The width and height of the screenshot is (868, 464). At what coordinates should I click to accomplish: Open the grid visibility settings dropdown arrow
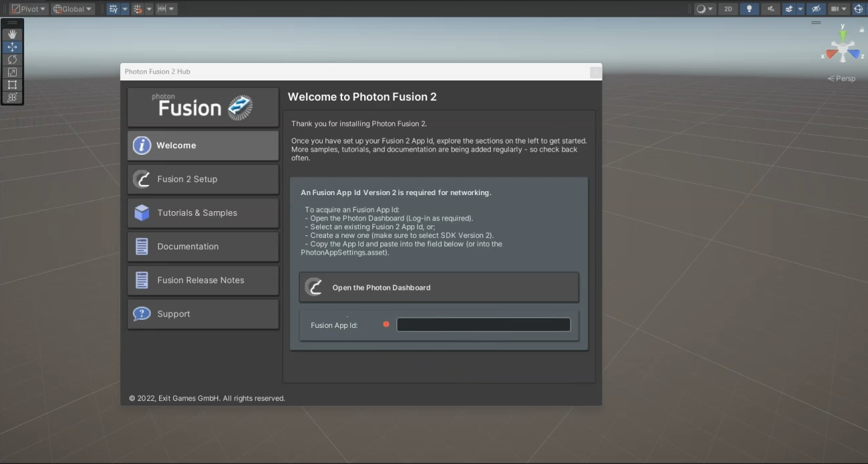coord(125,9)
